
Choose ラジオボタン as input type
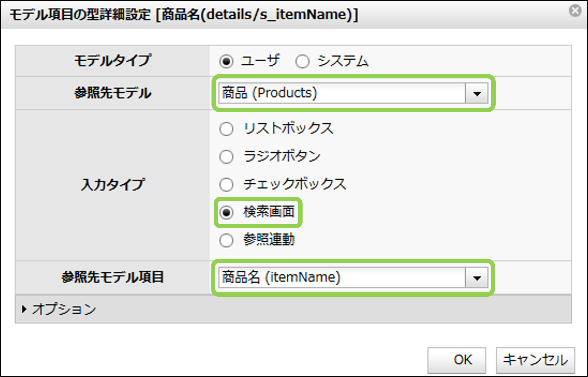[226, 156]
